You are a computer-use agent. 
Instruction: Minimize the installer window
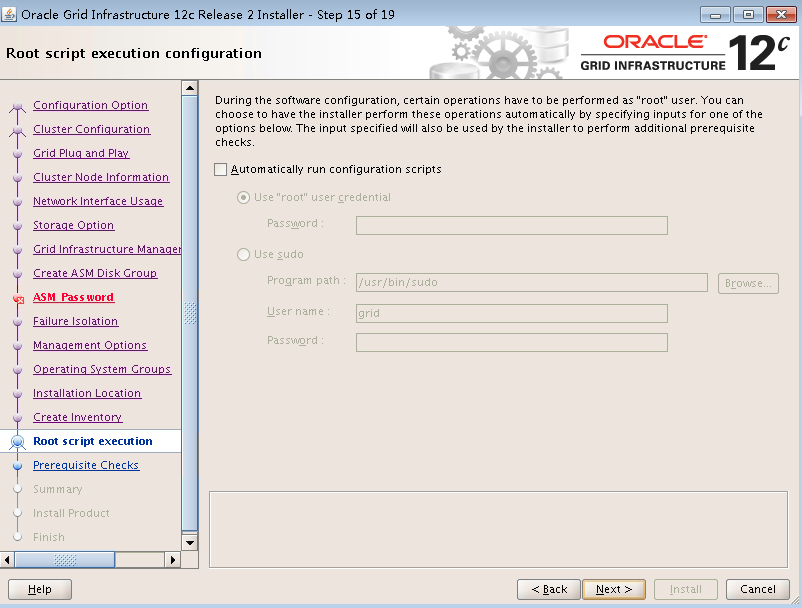[715, 15]
